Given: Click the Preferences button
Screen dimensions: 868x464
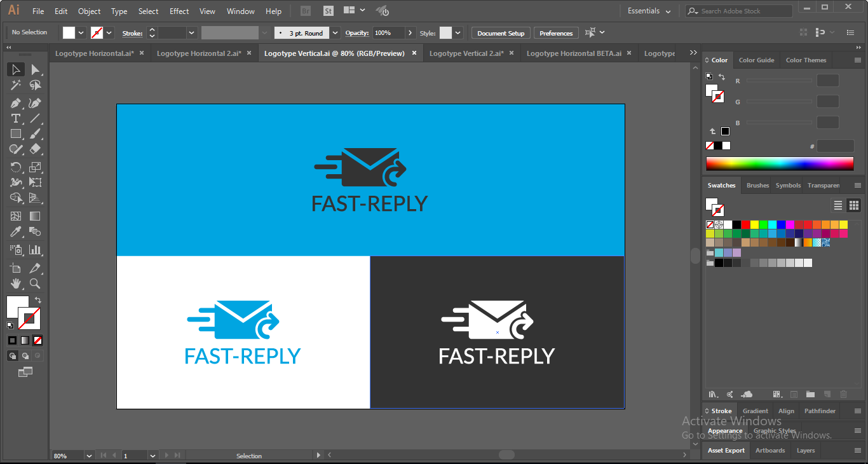Looking at the screenshot, I should (556, 33).
